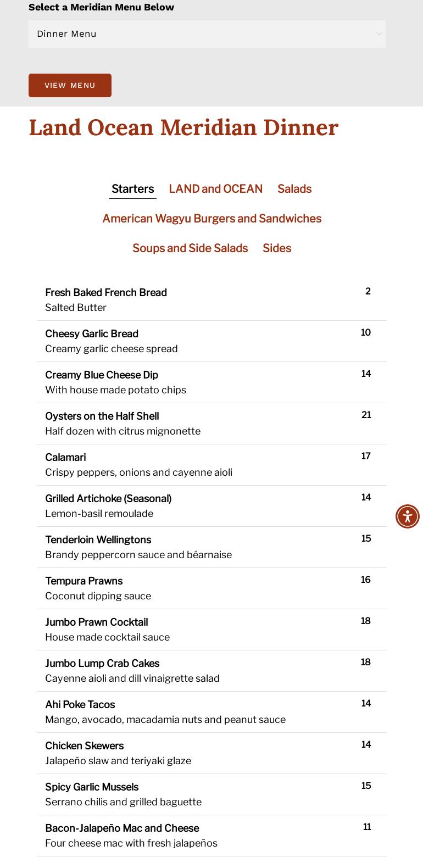Pick the Ahi Poke Tacos item
The width and height of the screenshot is (423, 868).
[x=80, y=705]
